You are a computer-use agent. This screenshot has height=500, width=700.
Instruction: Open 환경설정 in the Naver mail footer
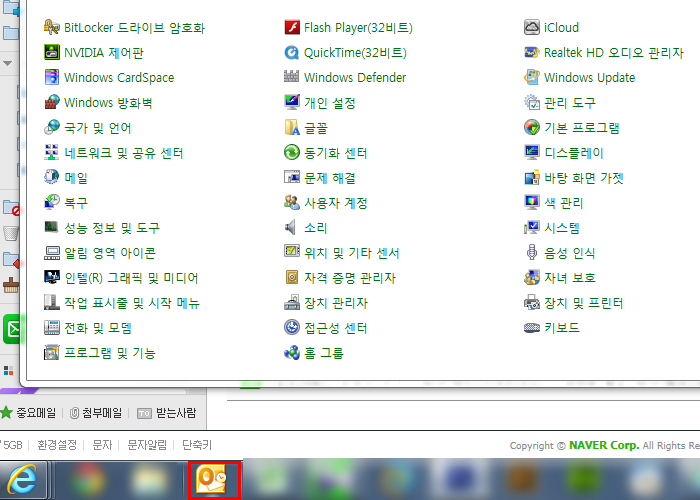coord(57,445)
